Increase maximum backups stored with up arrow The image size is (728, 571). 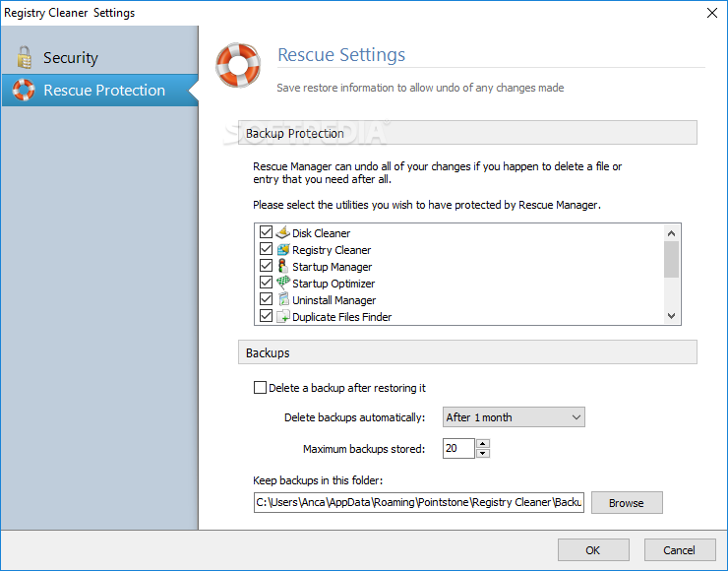[483, 443]
